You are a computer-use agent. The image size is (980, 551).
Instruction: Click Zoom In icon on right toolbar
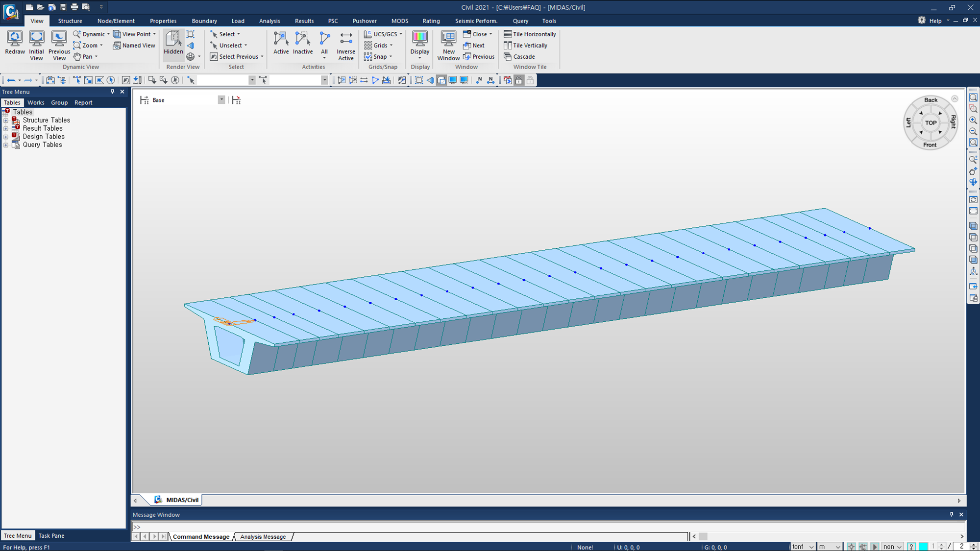pos(973,120)
